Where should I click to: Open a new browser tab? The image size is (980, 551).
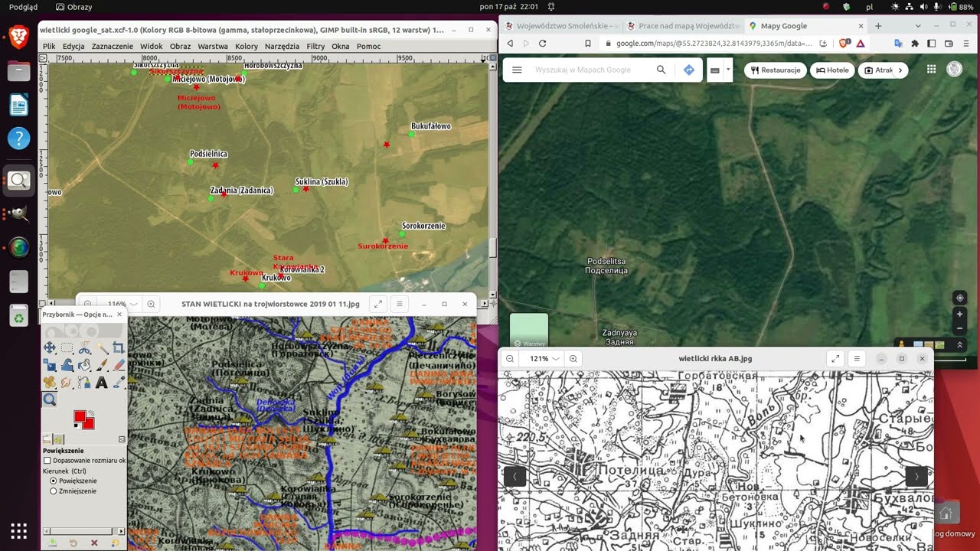tap(878, 25)
